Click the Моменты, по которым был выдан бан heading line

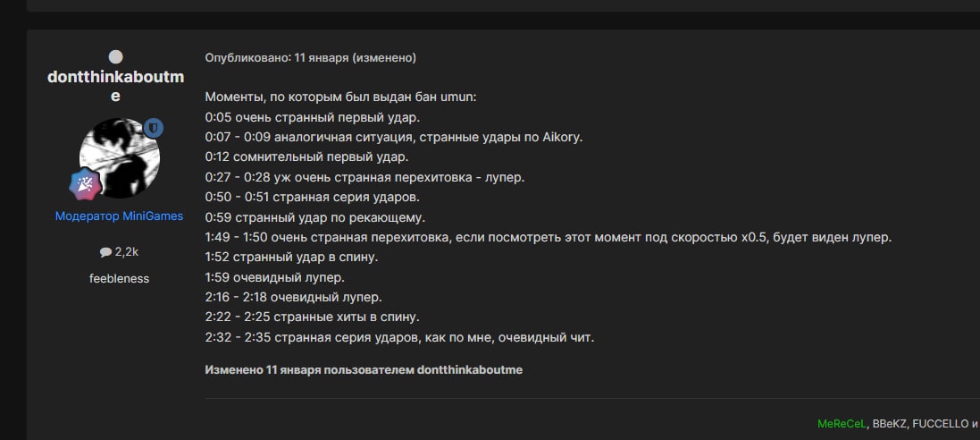point(340,97)
